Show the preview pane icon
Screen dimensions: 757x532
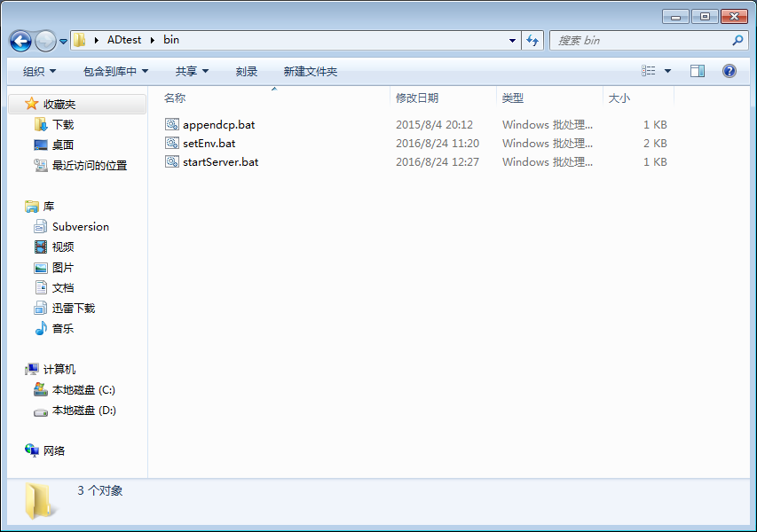698,71
